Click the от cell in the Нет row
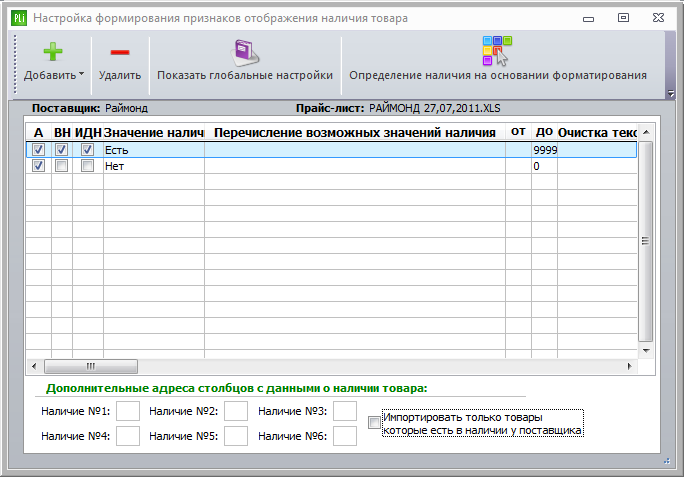Screen dimensions: 684x477 click(x=518, y=166)
